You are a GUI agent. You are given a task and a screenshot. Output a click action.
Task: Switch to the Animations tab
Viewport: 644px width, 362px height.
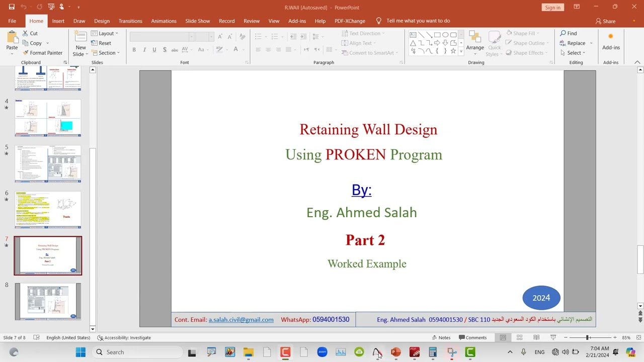164,21
